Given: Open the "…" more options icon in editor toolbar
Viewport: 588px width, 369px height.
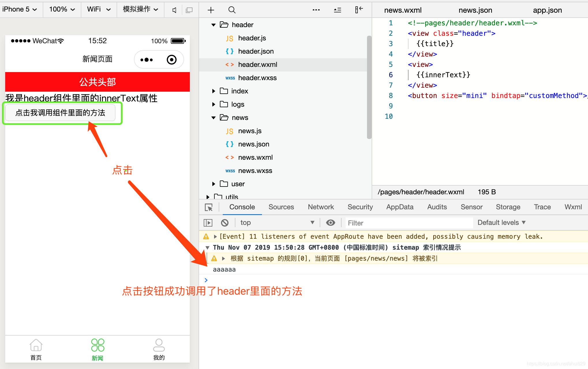Looking at the screenshot, I should [x=316, y=10].
